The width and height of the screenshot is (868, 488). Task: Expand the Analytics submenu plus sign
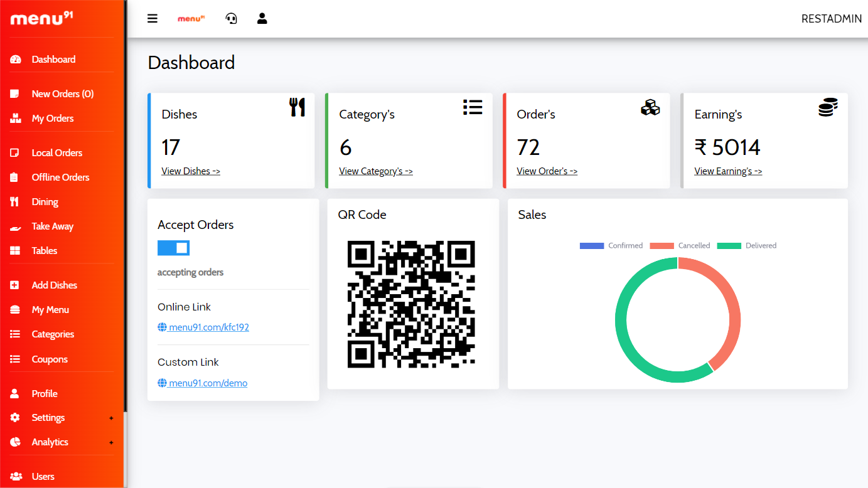click(x=111, y=443)
